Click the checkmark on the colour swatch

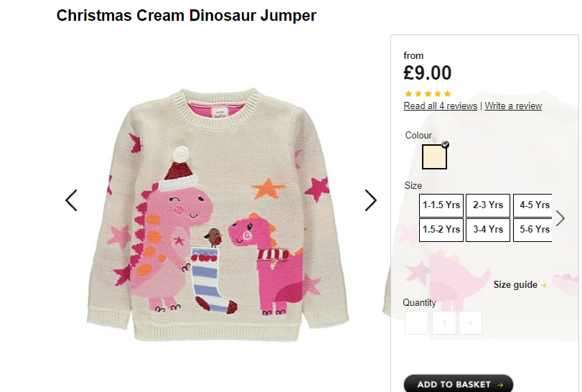click(446, 144)
